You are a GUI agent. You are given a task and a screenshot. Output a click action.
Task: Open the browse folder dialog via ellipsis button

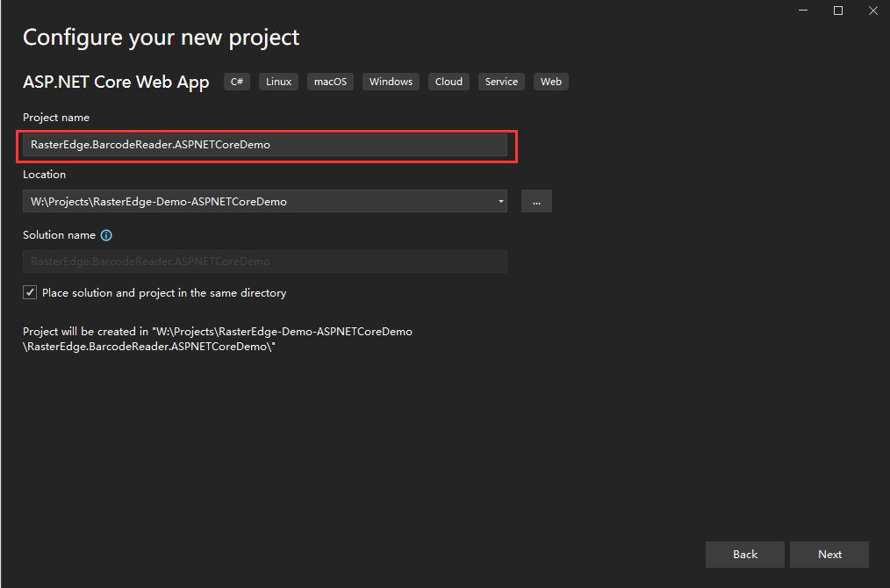click(x=536, y=200)
